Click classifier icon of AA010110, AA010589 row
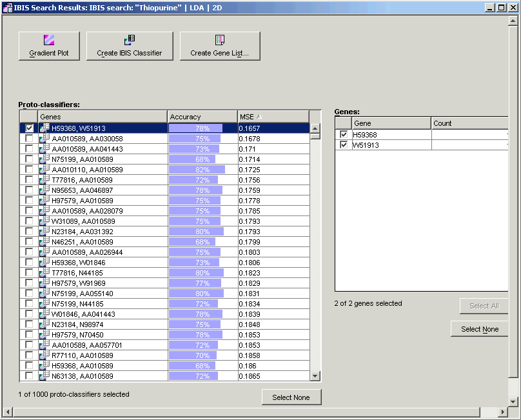 (44, 169)
